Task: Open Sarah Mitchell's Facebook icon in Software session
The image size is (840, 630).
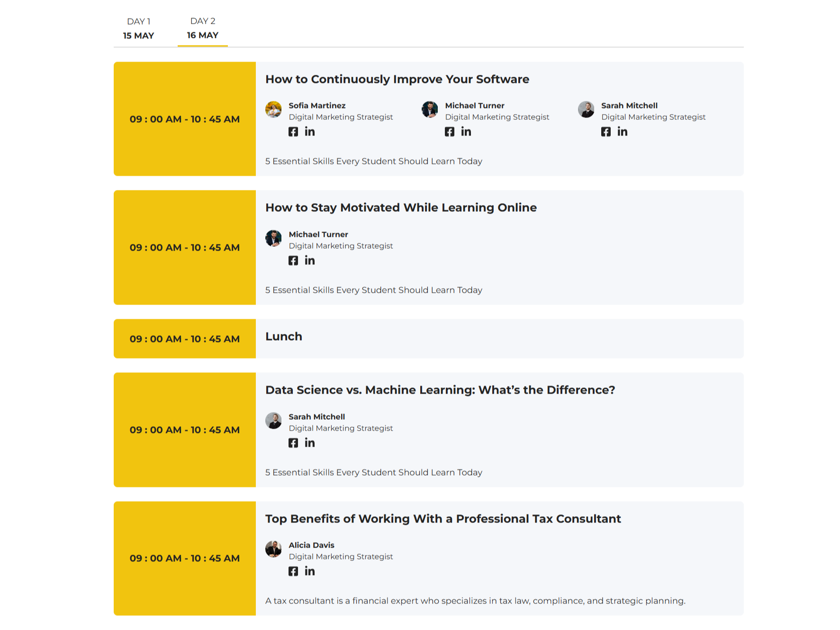Action: point(606,132)
